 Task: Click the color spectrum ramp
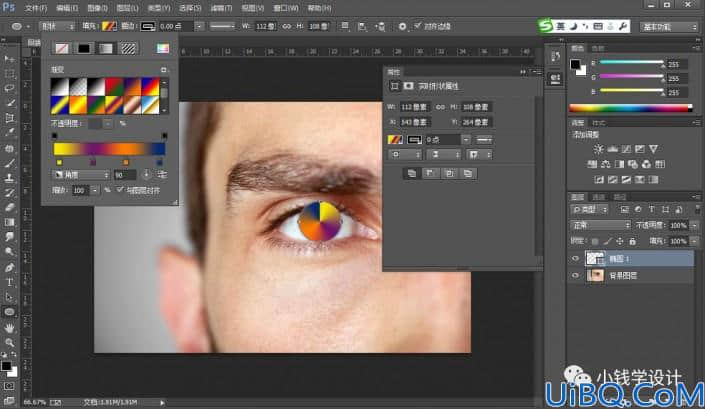[x=630, y=108]
